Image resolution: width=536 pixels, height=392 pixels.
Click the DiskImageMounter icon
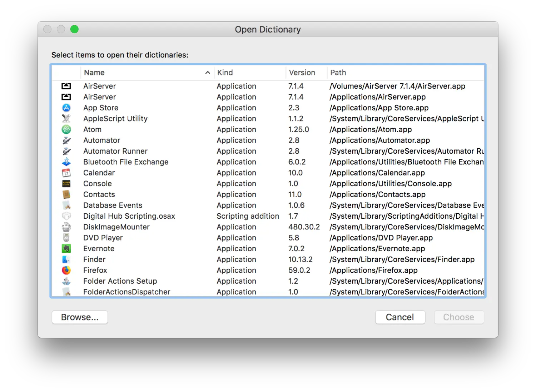tap(66, 227)
